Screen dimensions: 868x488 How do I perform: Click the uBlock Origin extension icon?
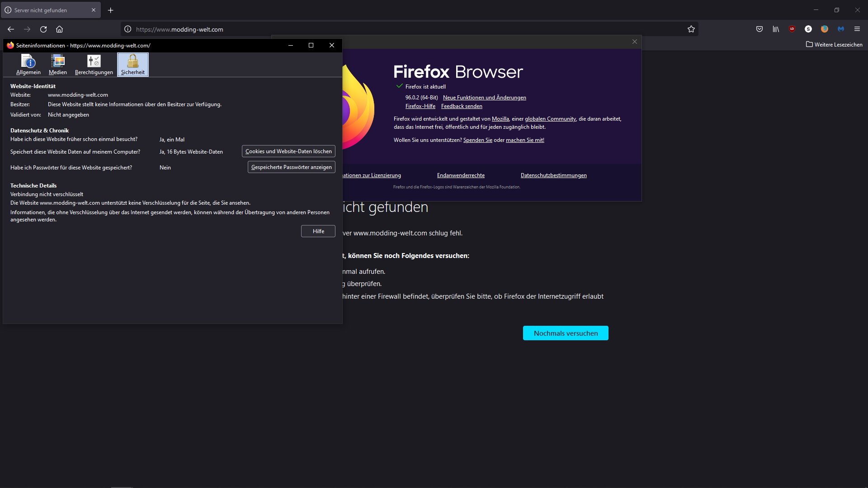792,29
